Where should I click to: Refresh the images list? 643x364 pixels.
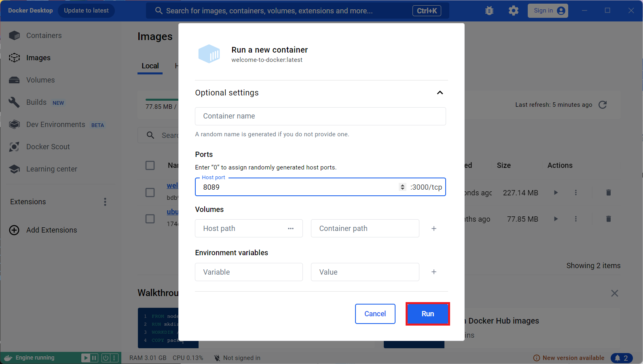(x=603, y=105)
